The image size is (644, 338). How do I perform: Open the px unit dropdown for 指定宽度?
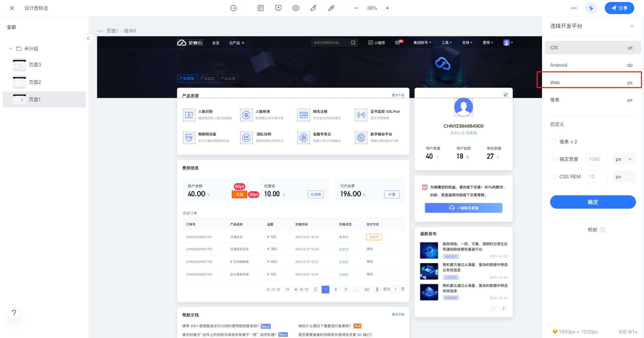click(x=624, y=159)
